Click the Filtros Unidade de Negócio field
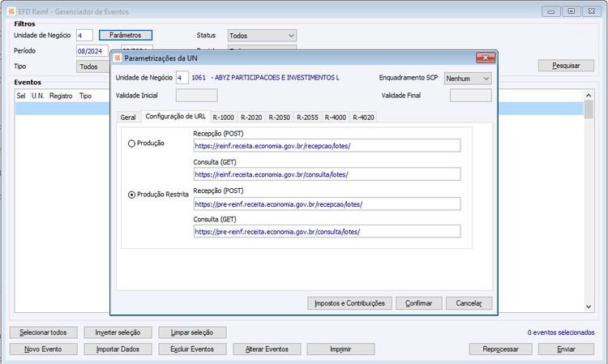Viewport: 608px width, 364px height. click(x=84, y=36)
